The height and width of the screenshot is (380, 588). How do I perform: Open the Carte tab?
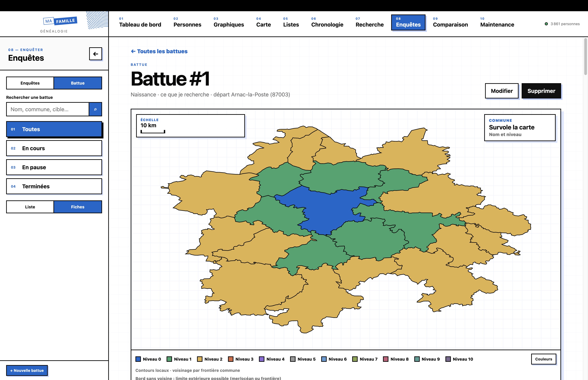tap(264, 22)
